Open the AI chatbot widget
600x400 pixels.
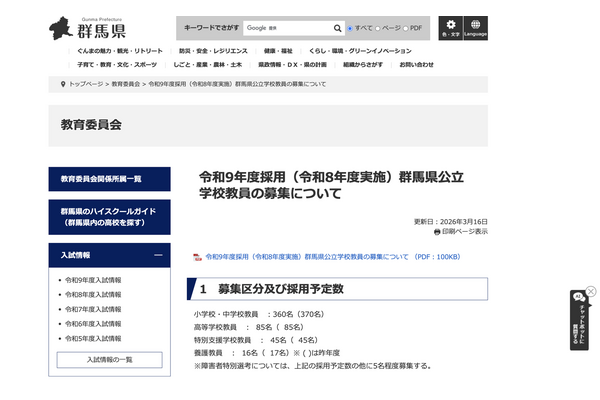(x=579, y=320)
